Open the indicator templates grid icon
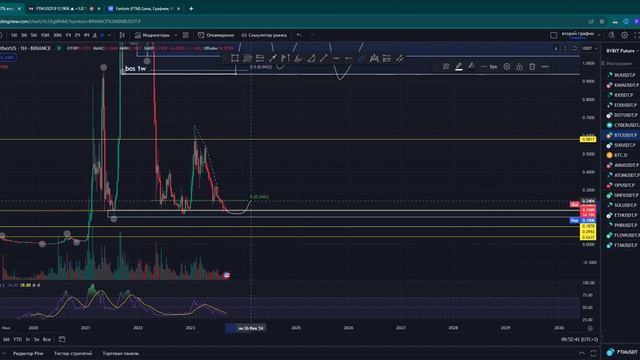Viewport: 640px width, 360px height. pos(186,35)
